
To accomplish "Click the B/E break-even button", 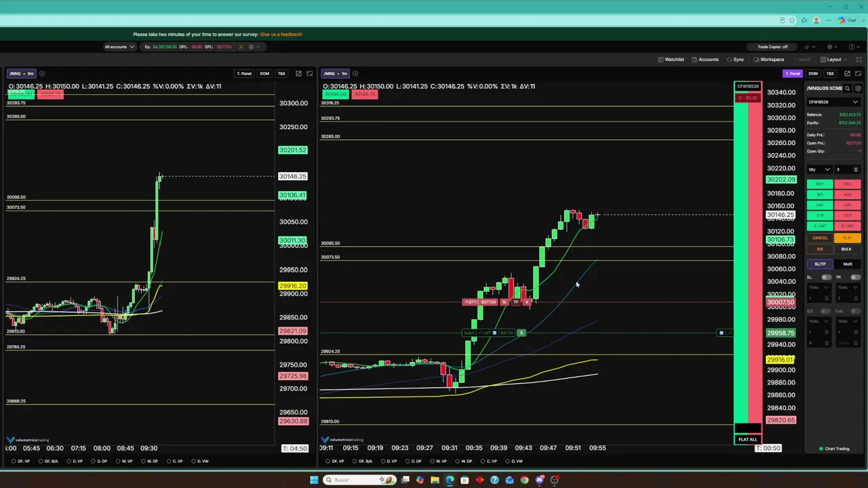I will pos(820,249).
